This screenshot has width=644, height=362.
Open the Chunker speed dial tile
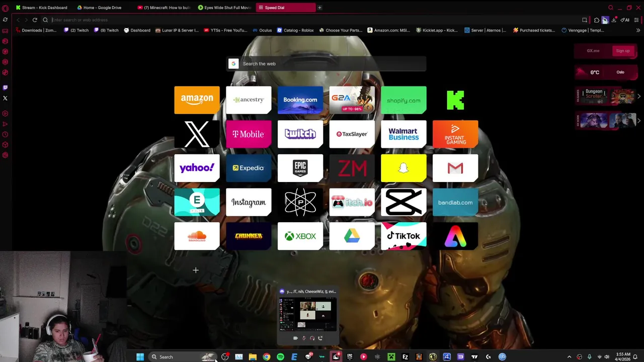tap(249, 236)
